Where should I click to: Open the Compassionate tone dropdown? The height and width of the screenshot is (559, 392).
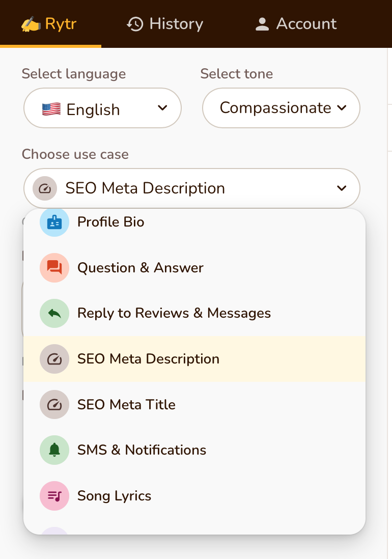pos(281,108)
